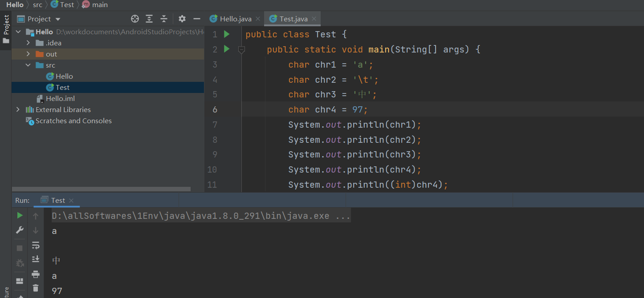Click the down stack trace arrow
Image resolution: width=644 pixels, height=298 pixels.
(36, 230)
